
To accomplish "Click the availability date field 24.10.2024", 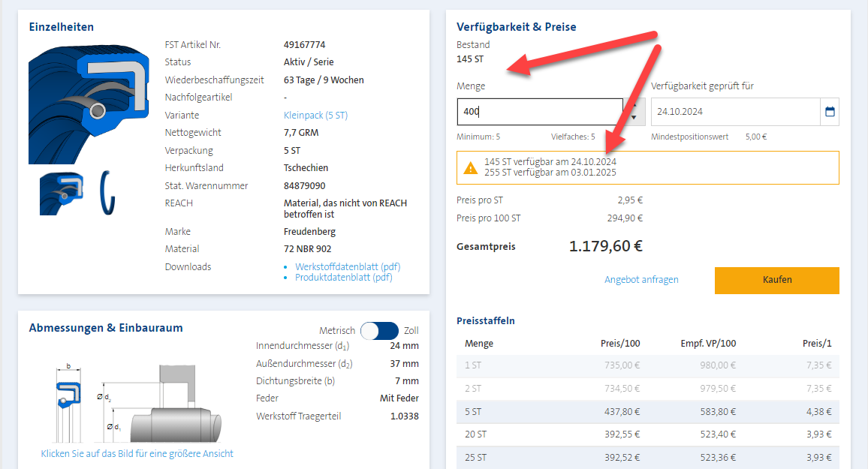I will click(x=734, y=112).
